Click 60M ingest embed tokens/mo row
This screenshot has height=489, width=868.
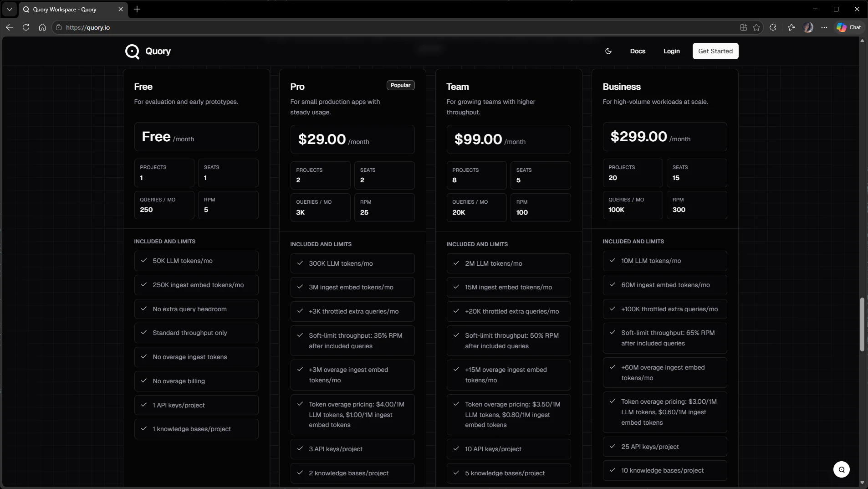(665, 285)
